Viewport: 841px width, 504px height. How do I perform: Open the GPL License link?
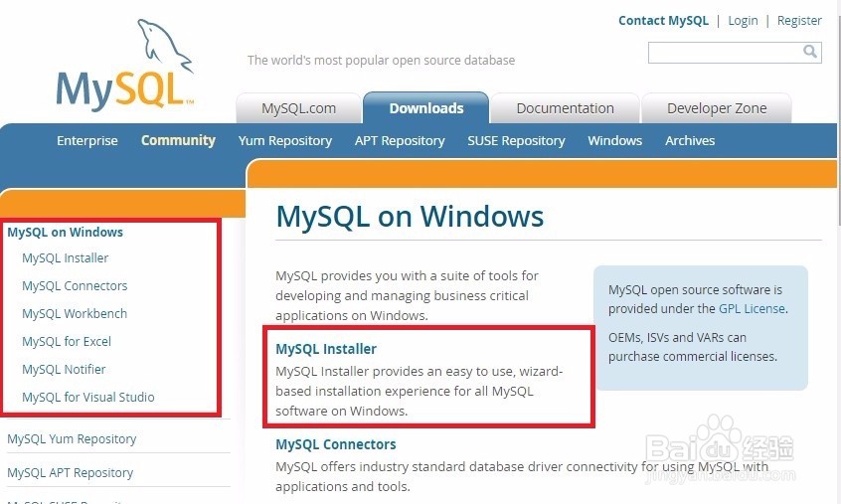752,309
